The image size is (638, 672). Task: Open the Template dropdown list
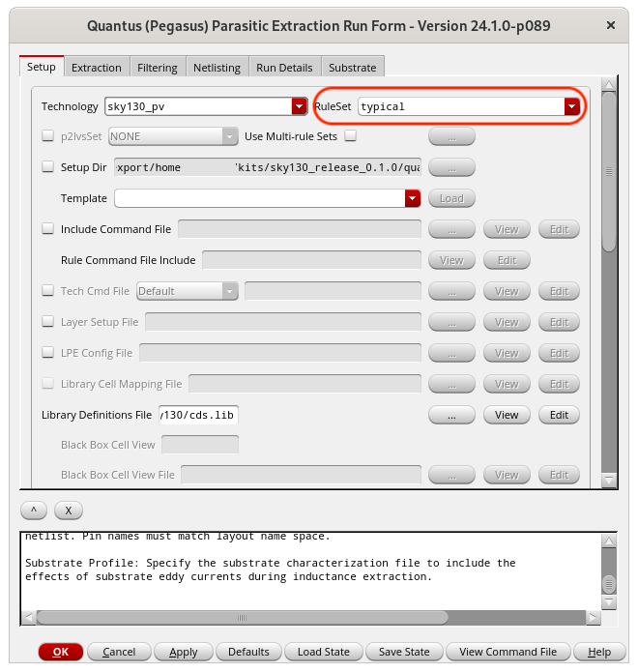coord(413,198)
